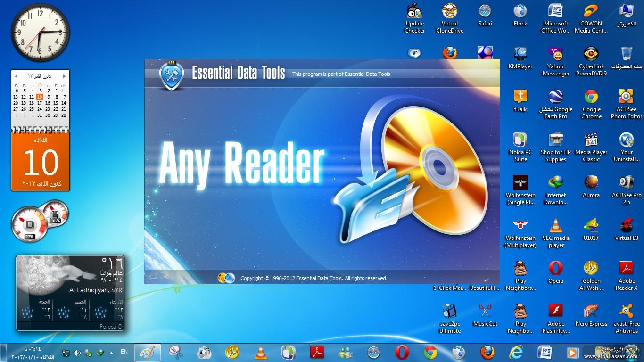Screen dimensions: 644x362
Task: Go to previous month in calendar gadget
Action: coord(16,76)
